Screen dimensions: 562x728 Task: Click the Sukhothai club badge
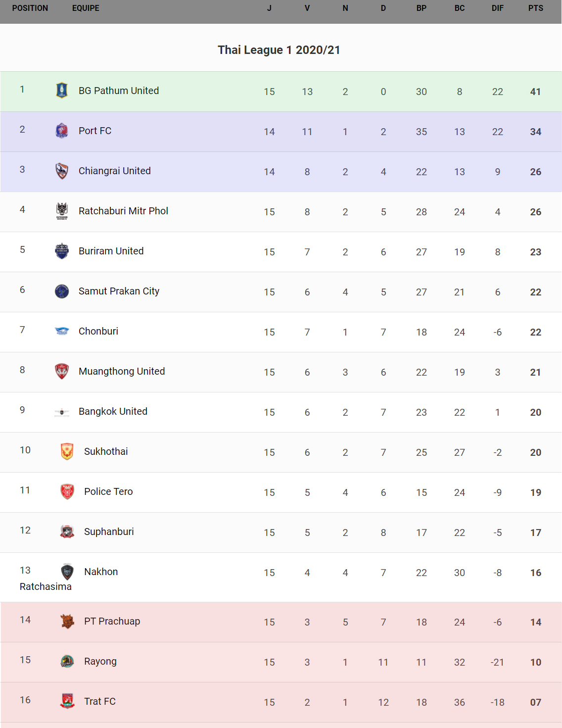click(67, 451)
